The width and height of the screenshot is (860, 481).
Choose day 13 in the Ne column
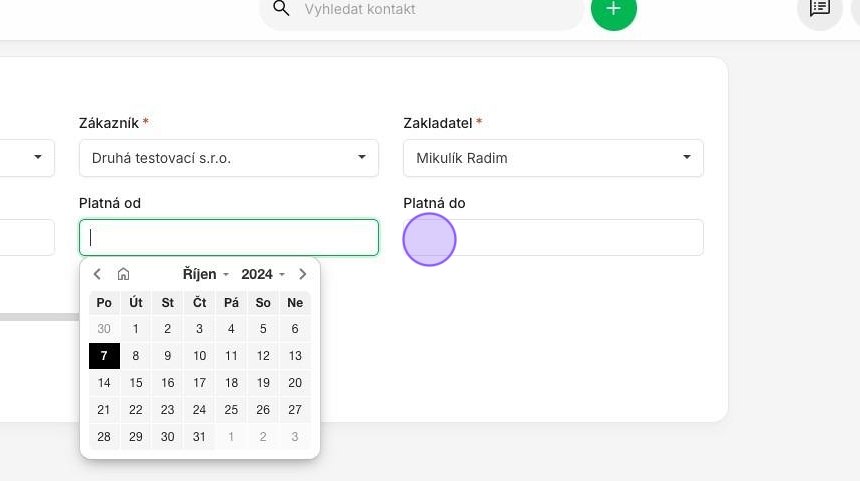295,356
